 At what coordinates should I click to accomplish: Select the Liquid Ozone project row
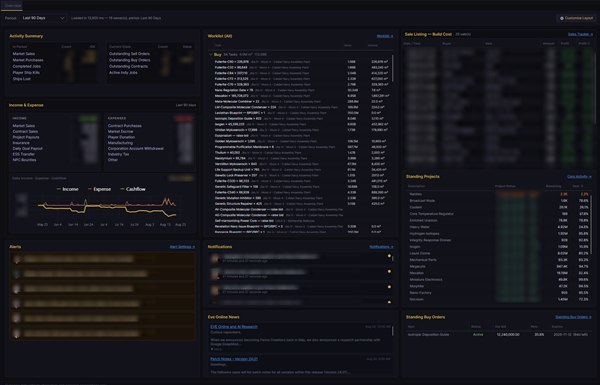[x=497, y=253]
